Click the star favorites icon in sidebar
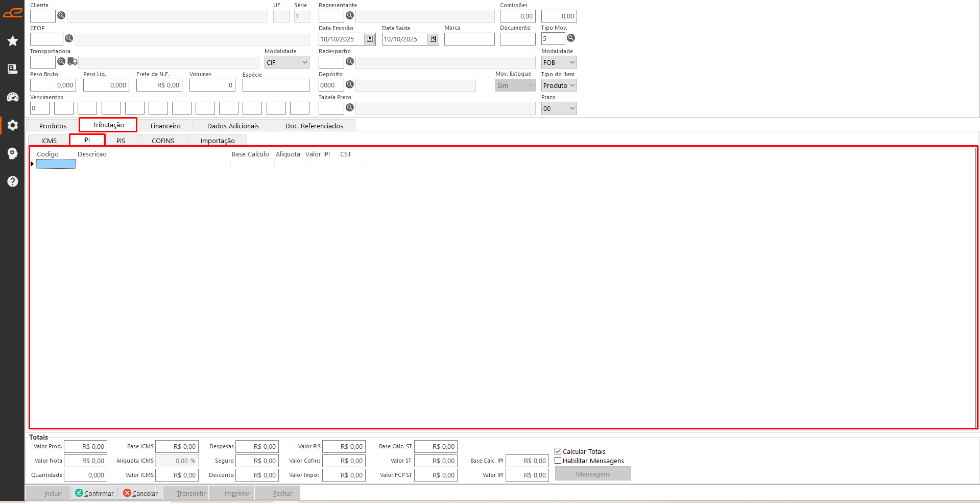This screenshot has width=980, height=503. coord(13,41)
